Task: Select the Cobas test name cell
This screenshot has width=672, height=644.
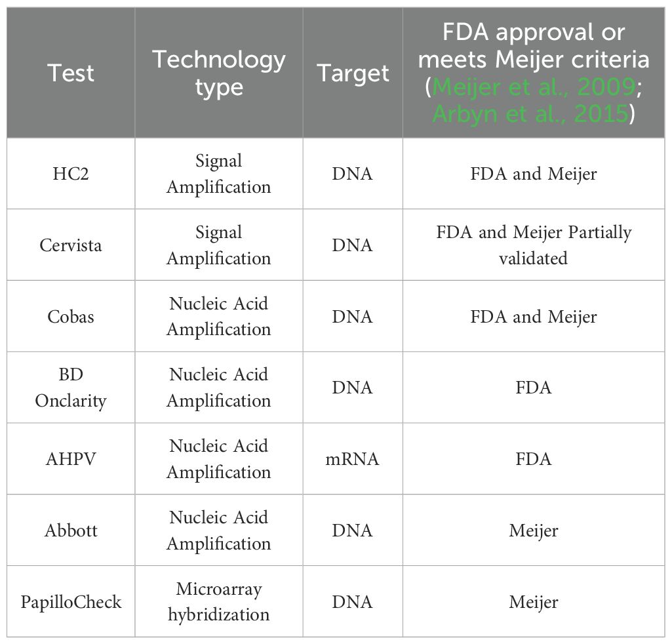Action: click(71, 317)
